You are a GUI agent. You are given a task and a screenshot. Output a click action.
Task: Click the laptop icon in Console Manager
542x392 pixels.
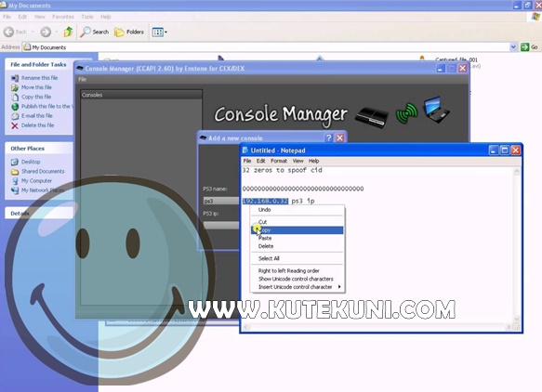(436, 110)
